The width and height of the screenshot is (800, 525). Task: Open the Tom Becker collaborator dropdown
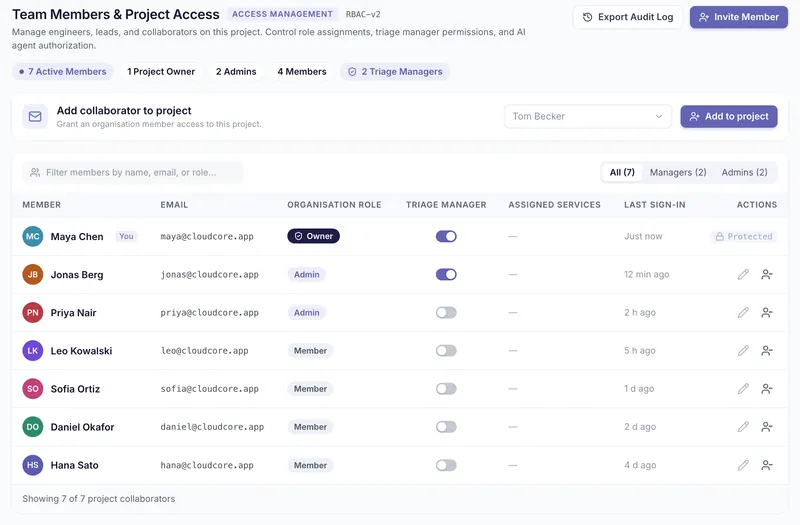[588, 116]
